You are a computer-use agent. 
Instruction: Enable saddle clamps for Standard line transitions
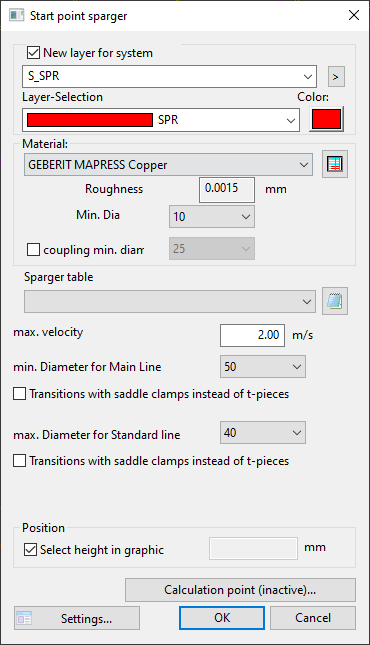tap(19, 461)
